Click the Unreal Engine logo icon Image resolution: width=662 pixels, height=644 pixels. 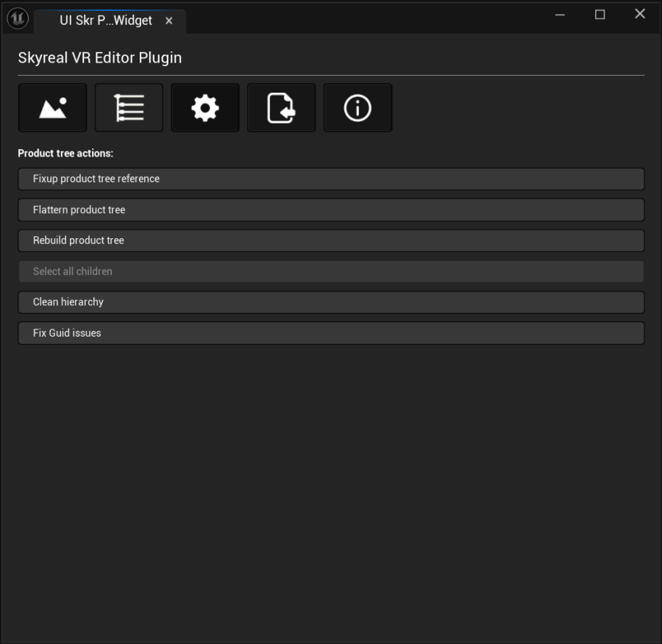coord(17,18)
